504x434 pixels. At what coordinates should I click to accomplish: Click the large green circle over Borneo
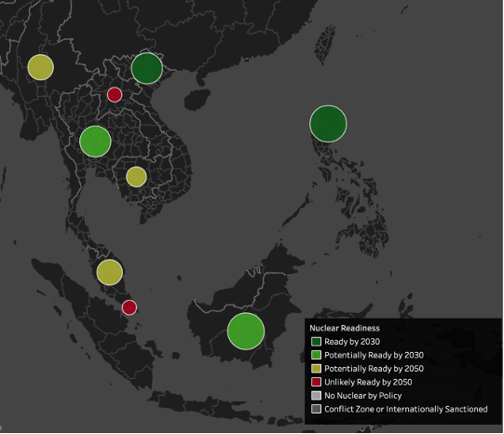246,332
